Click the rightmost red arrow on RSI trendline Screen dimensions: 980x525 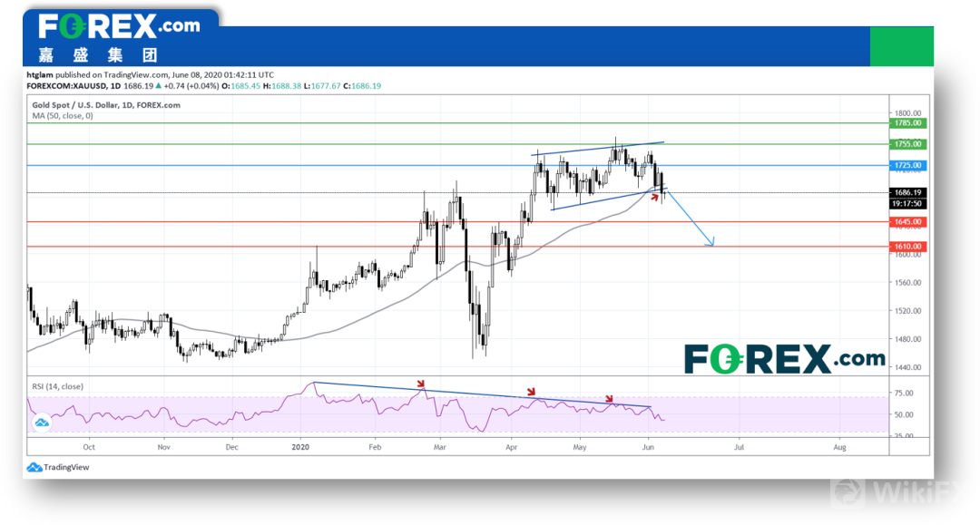click(x=610, y=399)
